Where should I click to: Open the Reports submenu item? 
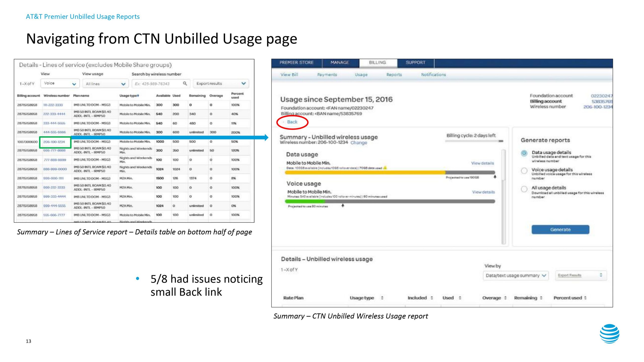pos(394,75)
